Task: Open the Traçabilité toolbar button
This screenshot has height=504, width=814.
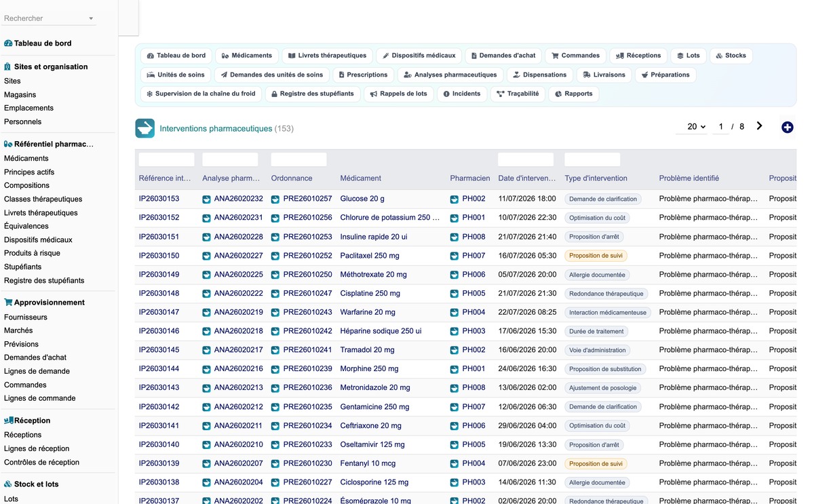Action: coord(518,94)
